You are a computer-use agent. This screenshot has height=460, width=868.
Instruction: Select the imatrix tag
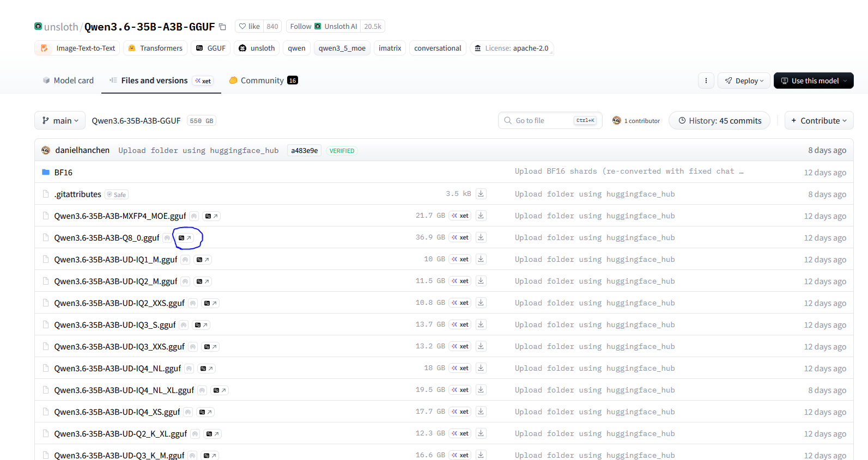(x=390, y=48)
